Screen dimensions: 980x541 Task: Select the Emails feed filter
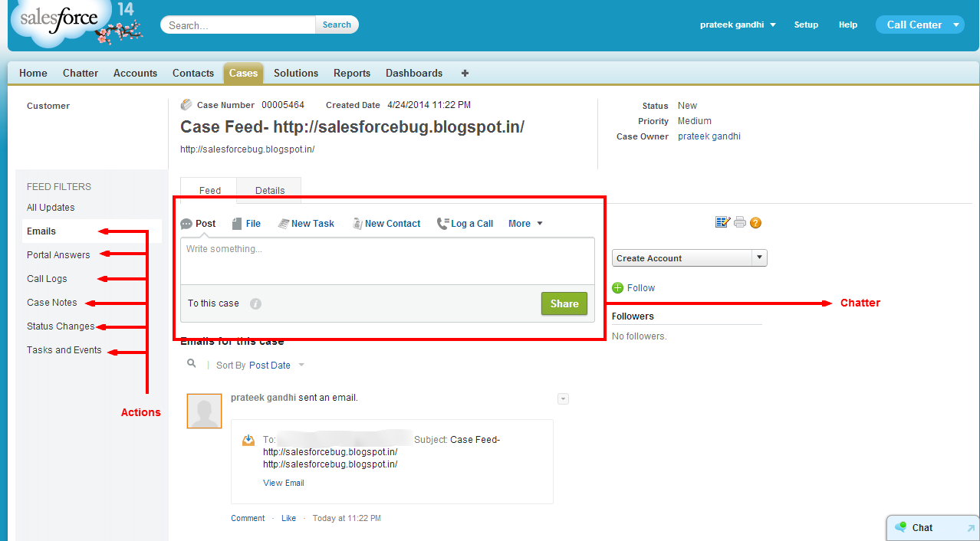coord(41,231)
